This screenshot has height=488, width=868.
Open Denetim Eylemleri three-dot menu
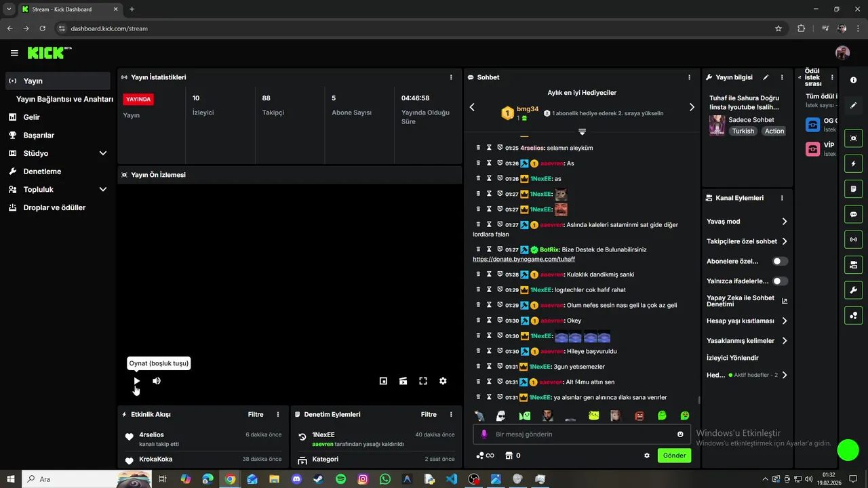pyautogui.click(x=452, y=414)
